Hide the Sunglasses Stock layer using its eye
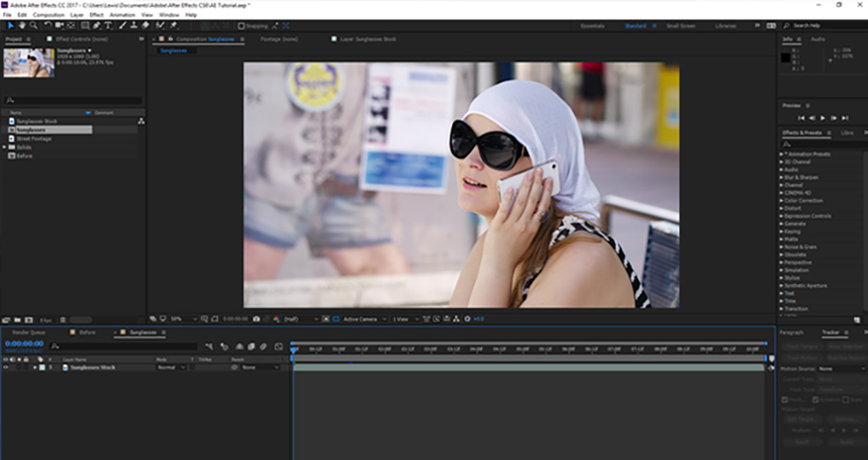This screenshot has height=460, width=868. point(6,367)
